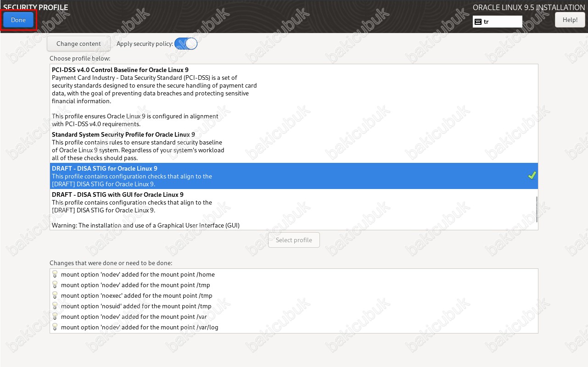
Task: Select 'noexec' added for mount point /tmp row
Action: click(x=294, y=295)
